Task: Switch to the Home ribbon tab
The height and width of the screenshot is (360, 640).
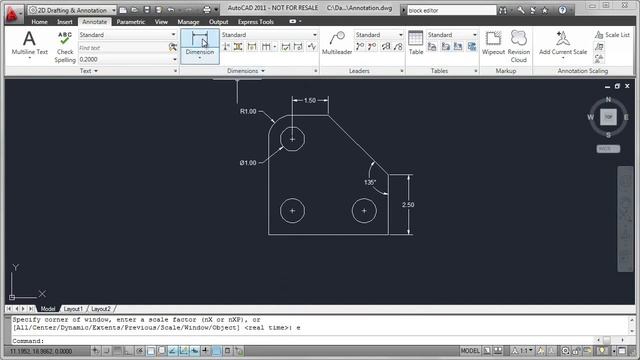Action: [x=39, y=22]
